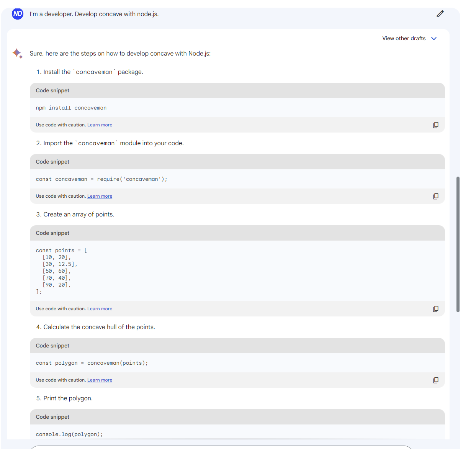Copy the require('concaveman') code snippet

(x=435, y=196)
